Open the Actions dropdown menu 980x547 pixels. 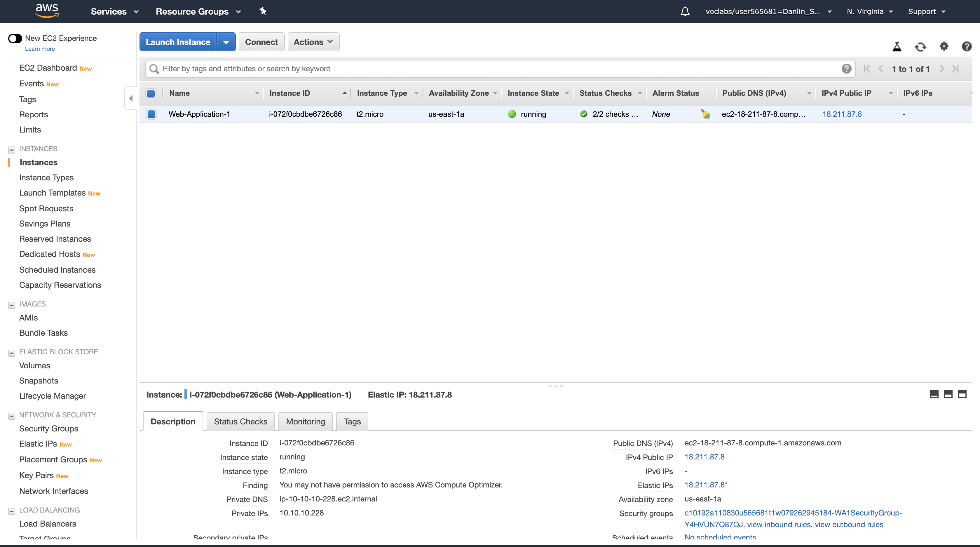click(x=313, y=42)
